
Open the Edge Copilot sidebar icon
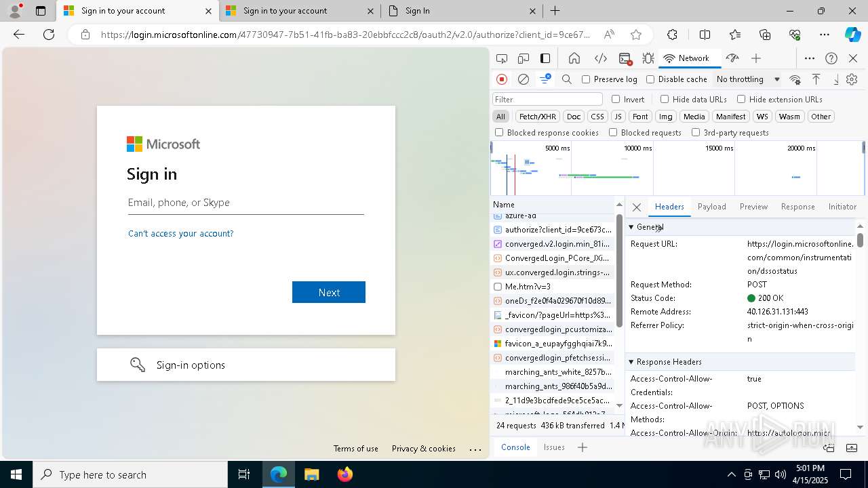click(852, 35)
